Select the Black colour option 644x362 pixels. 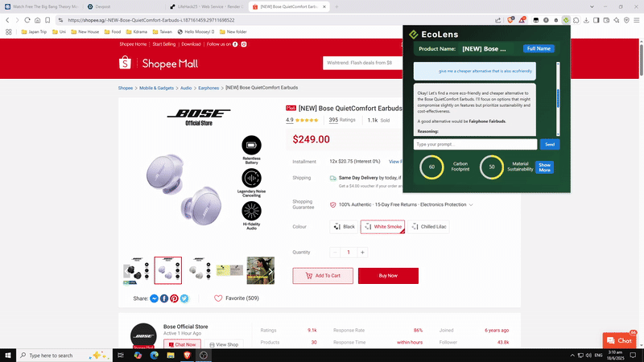[345, 227]
